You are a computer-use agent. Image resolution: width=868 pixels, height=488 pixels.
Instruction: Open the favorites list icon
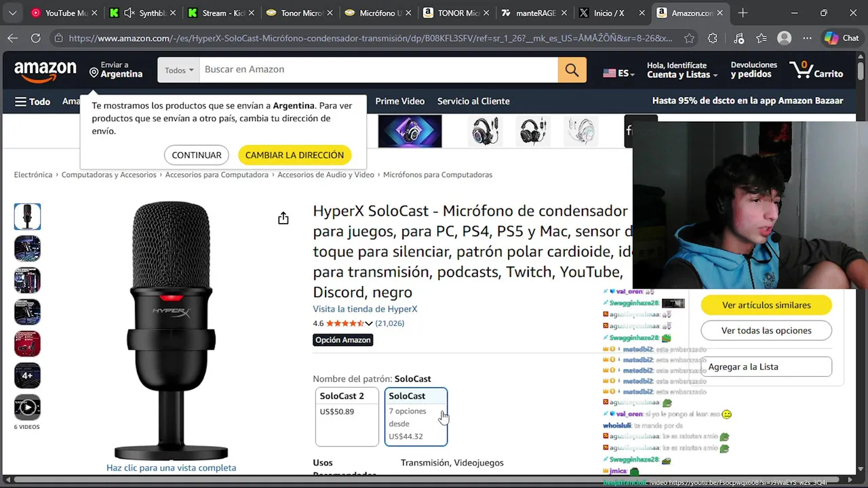pyautogui.click(x=762, y=39)
